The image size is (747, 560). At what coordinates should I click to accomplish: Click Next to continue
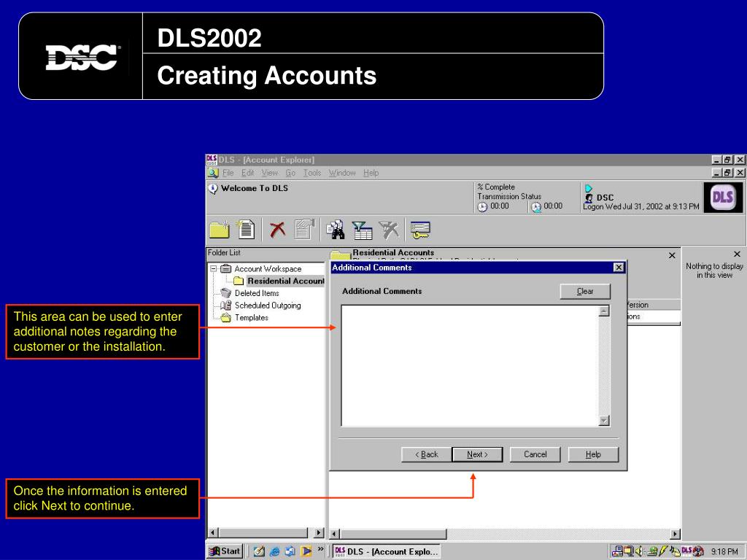pyautogui.click(x=477, y=454)
